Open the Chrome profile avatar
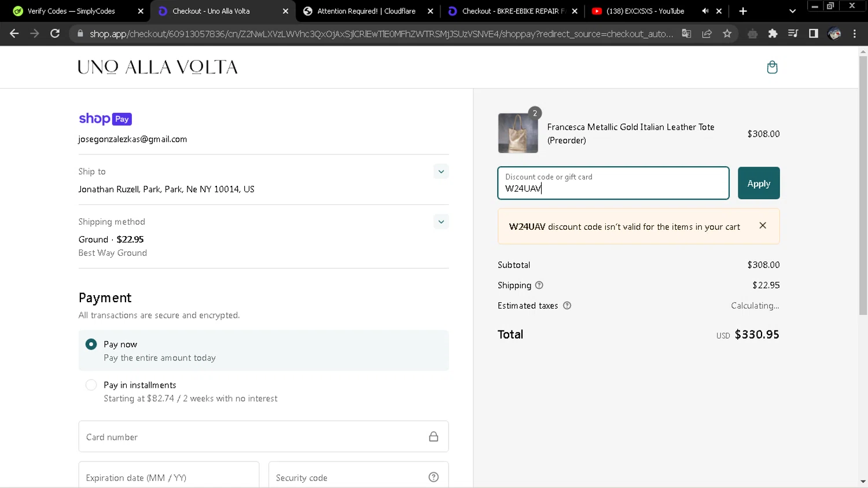The image size is (868, 488). (834, 34)
